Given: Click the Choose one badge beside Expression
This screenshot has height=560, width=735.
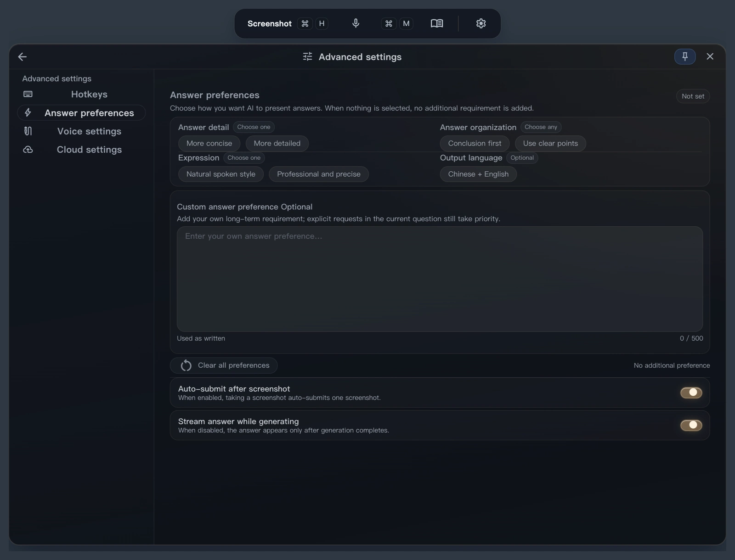Looking at the screenshot, I should pyautogui.click(x=244, y=158).
